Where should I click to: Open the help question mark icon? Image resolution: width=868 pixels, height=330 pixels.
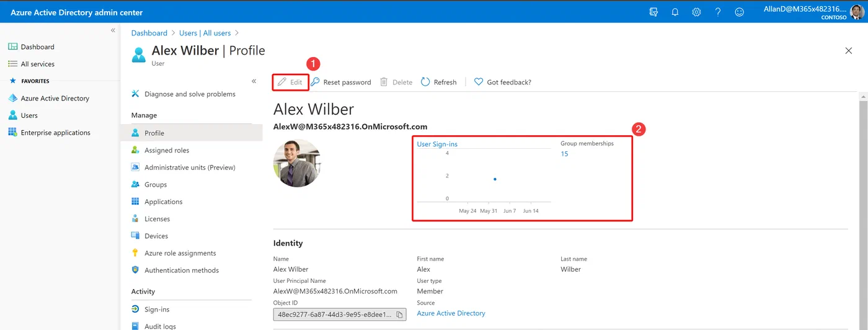pos(718,12)
